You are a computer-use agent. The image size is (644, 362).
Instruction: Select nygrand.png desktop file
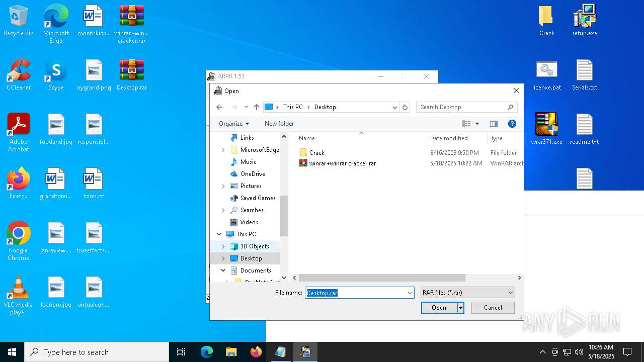coord(94,75)
